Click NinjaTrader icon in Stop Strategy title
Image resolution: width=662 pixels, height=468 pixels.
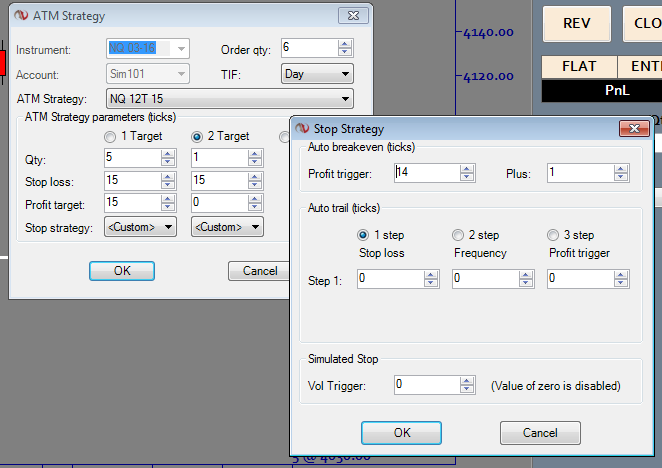[302, 128]
